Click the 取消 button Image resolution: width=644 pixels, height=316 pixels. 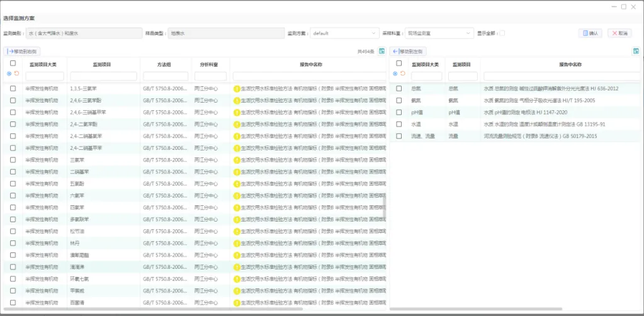coord(619,33)
